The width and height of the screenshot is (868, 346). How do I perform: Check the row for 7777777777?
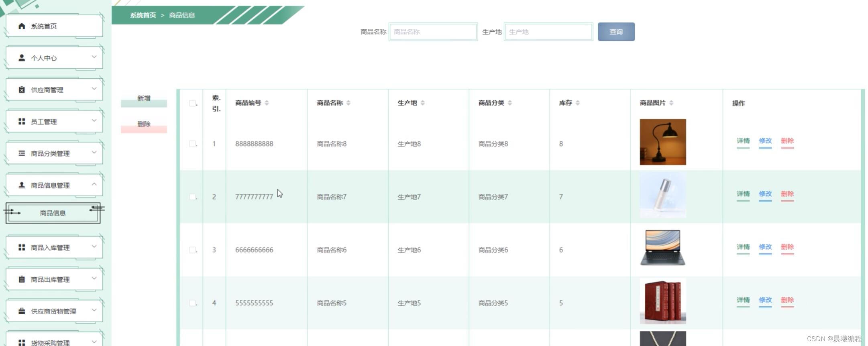[x=193, y=197]
